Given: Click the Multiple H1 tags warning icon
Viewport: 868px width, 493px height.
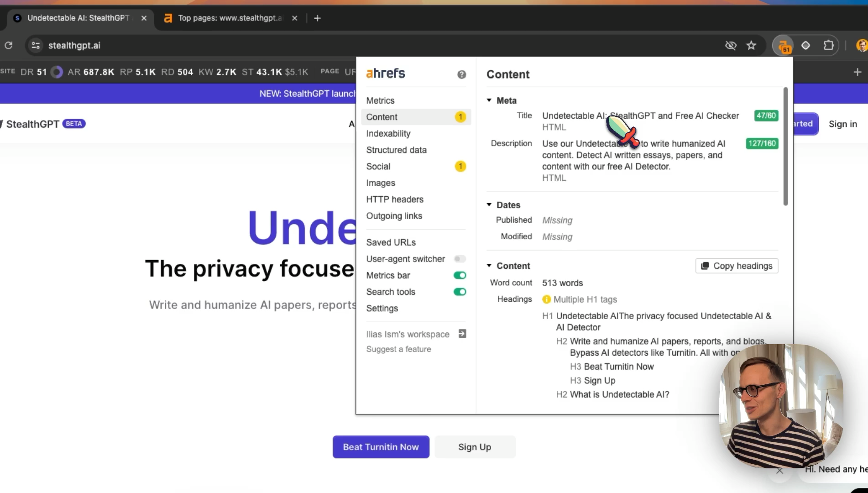Looking at the screenshot, I should [x=546, y=299].
